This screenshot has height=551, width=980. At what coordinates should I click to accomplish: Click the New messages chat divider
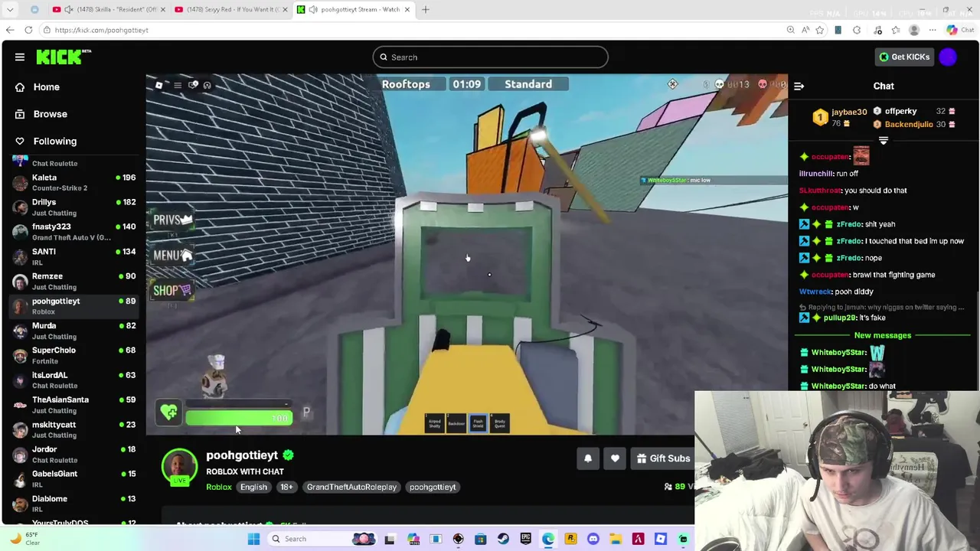(x=883, y=335)
